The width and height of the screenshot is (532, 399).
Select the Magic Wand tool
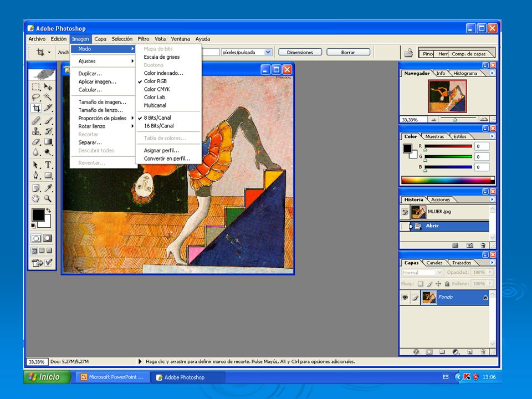coord(48,98)
